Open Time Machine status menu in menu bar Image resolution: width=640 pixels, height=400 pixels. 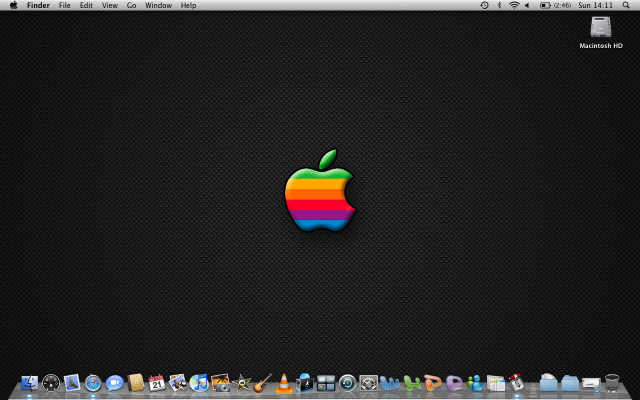(x=484, y=5)
